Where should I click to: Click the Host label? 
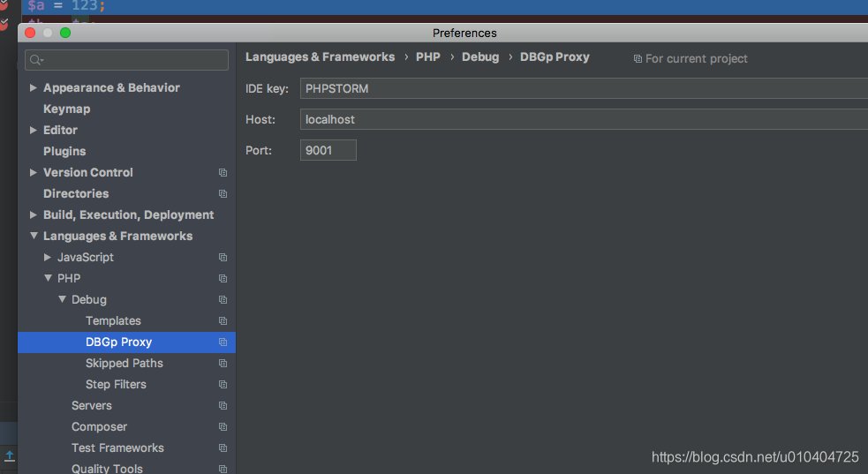(x=260, y=119)
